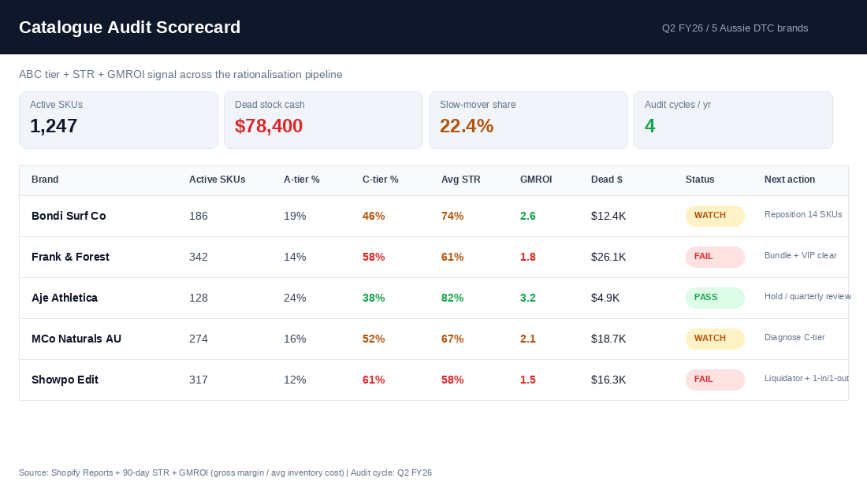Click Showpo Edit's 58% Avg STR

pyautogui.click(x=452, y=380)
